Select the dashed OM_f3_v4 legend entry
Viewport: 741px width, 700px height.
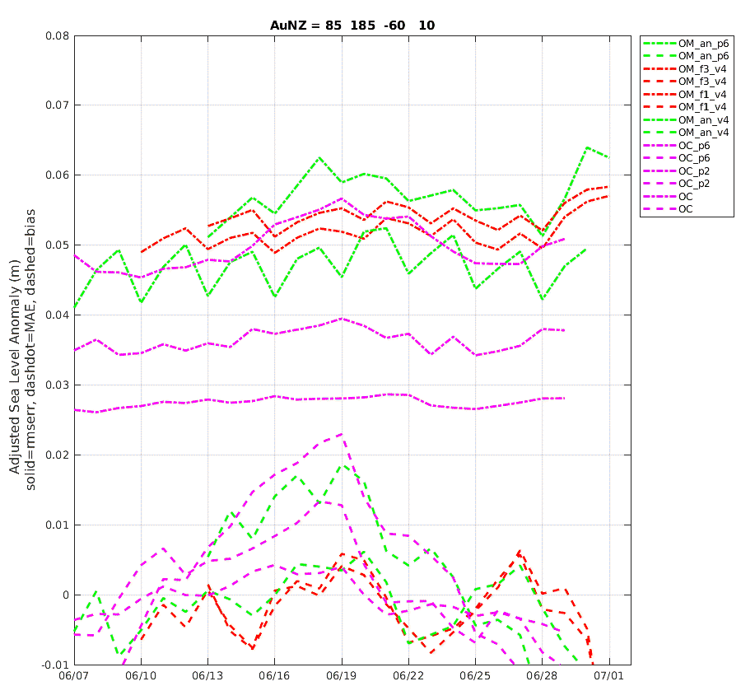pos(685,82)
